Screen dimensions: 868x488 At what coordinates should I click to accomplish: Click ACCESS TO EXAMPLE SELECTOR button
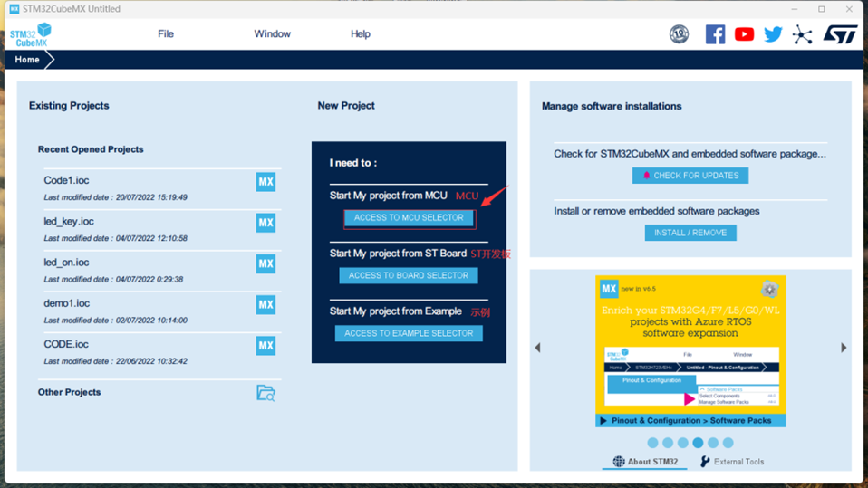409,333
